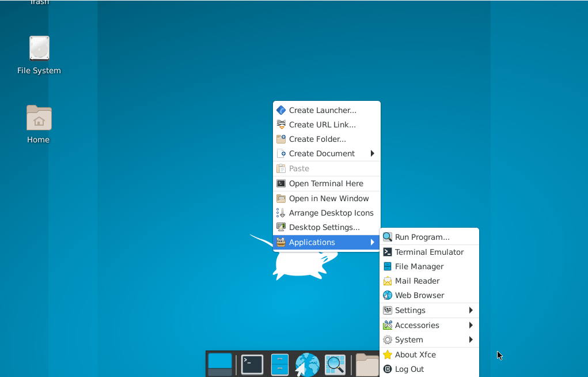Expand the Accessories submenu arrow
Viewport: 588px width, 377px height.
(x=471, y=325)
